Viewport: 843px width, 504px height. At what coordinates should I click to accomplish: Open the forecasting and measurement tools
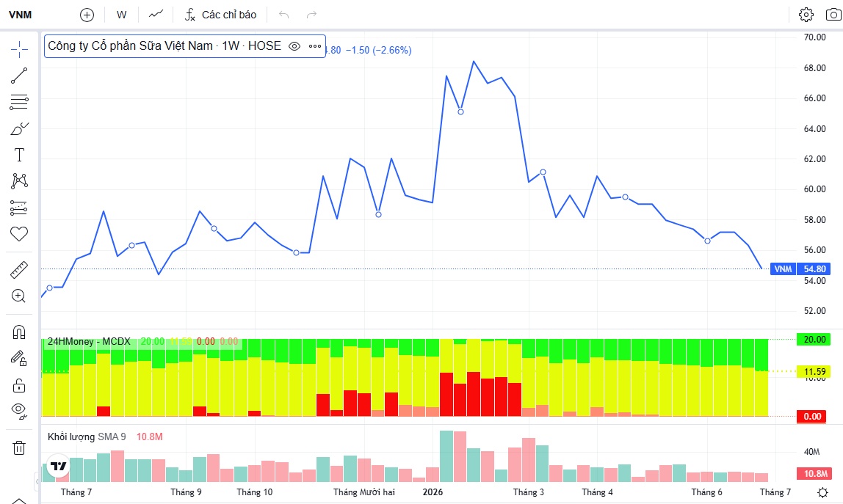tap(19, 208)
